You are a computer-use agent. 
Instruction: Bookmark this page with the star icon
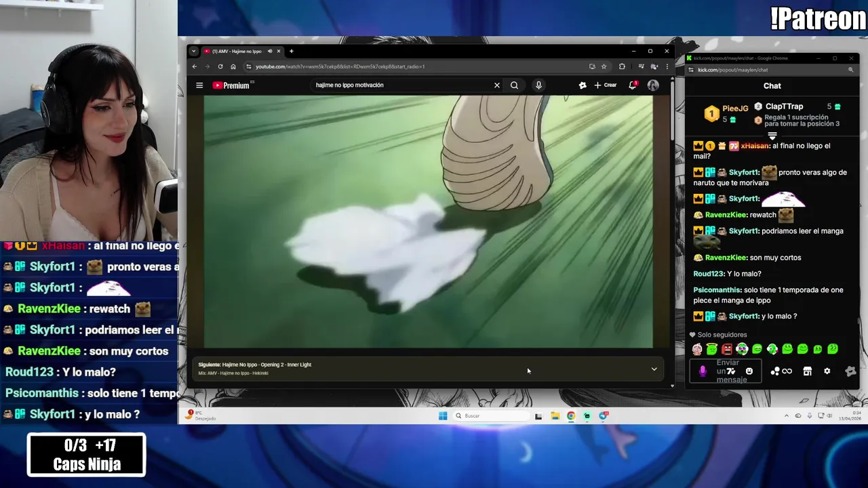pos(604,66)
